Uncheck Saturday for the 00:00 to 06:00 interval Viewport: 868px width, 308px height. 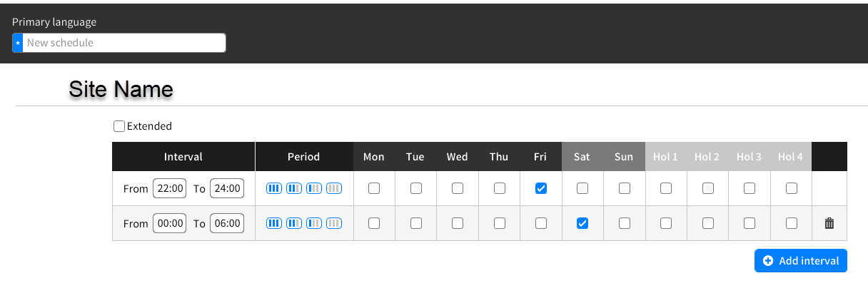pos(582,223)
